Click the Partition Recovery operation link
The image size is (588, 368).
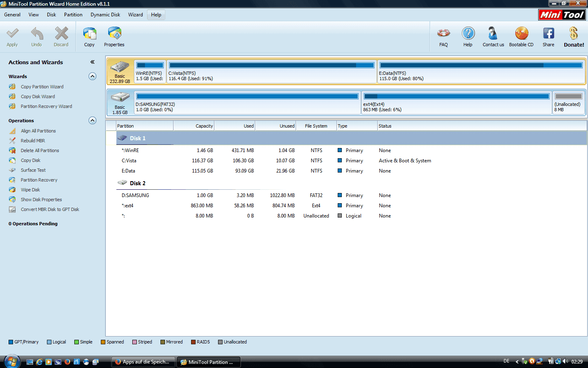[39, 180]
